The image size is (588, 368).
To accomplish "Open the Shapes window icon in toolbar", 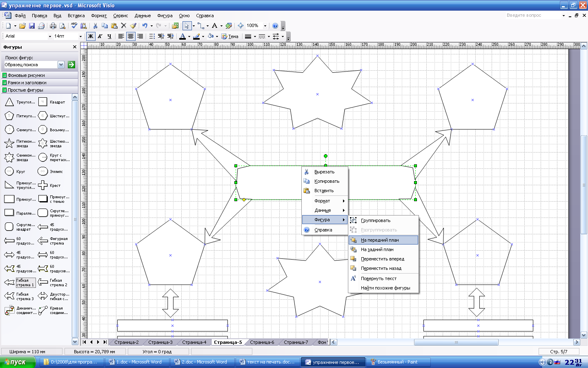I will (x=175, y=26).
